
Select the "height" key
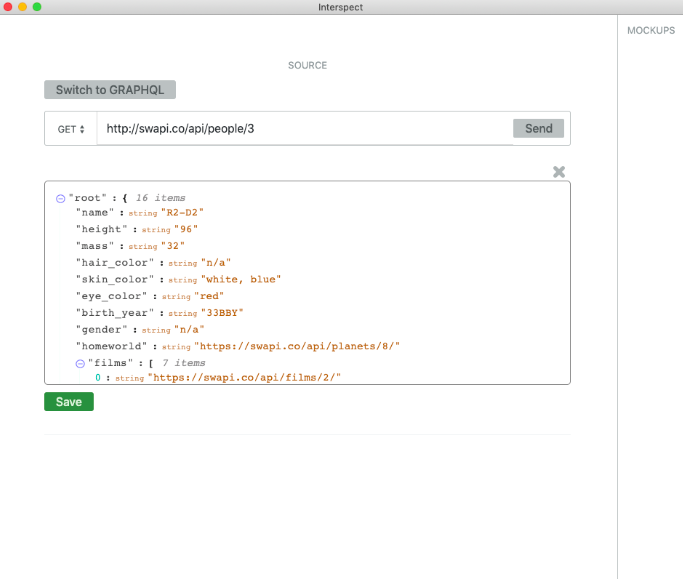coord(101,229)
